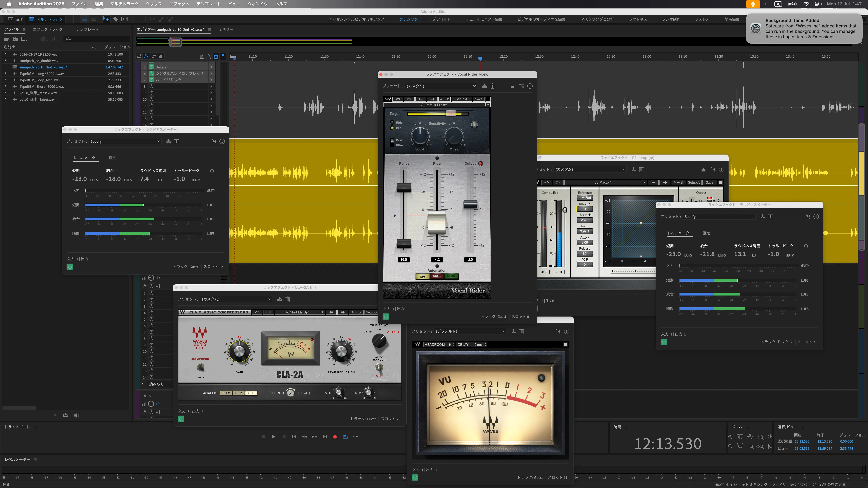Image resolution: width=868 pixels, height=488 pixels.
Task: Open the C1 comp rack preset dropdown
Action: tap(590, 169)
